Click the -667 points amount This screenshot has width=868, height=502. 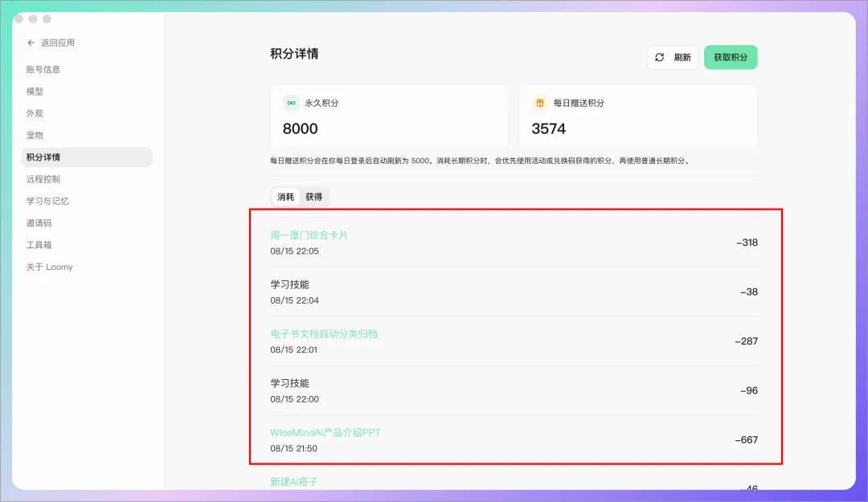click(x=746, y=439)
